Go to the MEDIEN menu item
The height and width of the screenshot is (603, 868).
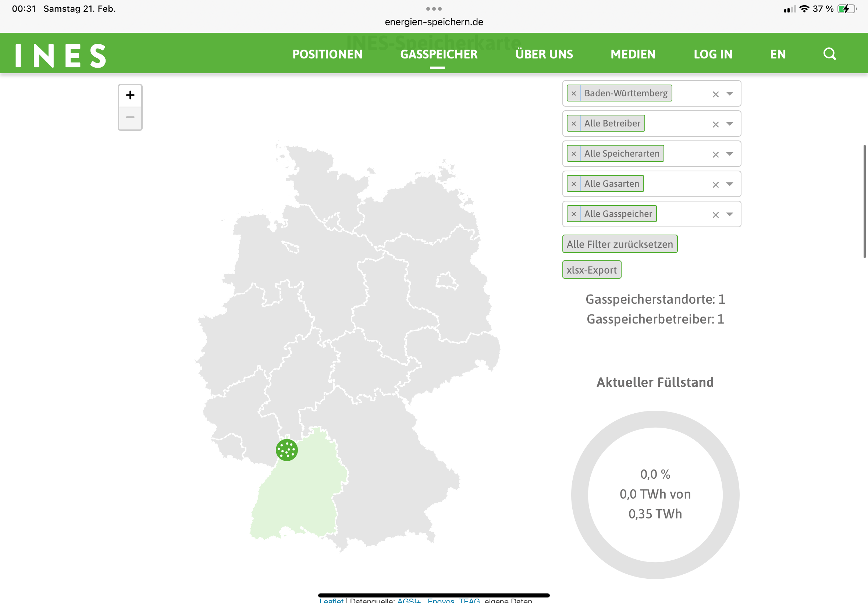pos(633,54)
